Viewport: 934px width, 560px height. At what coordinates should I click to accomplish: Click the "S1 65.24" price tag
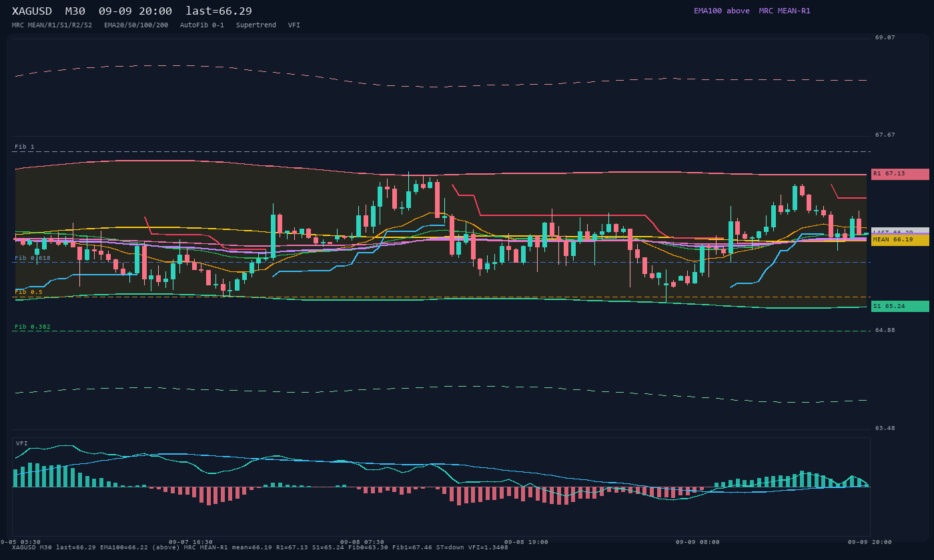pyautogui.click(x=900, y=306)
